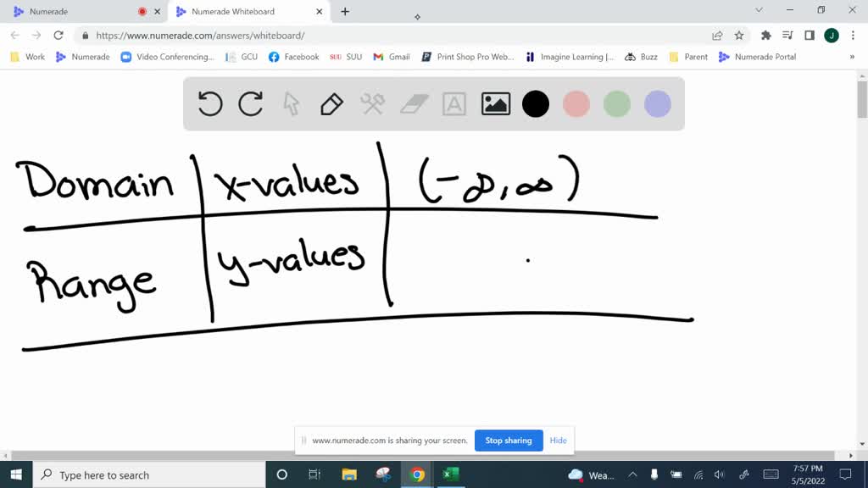The image size is (868, 488).
Task: Click the Stop sharing button
Action: [x=509, y=441]
